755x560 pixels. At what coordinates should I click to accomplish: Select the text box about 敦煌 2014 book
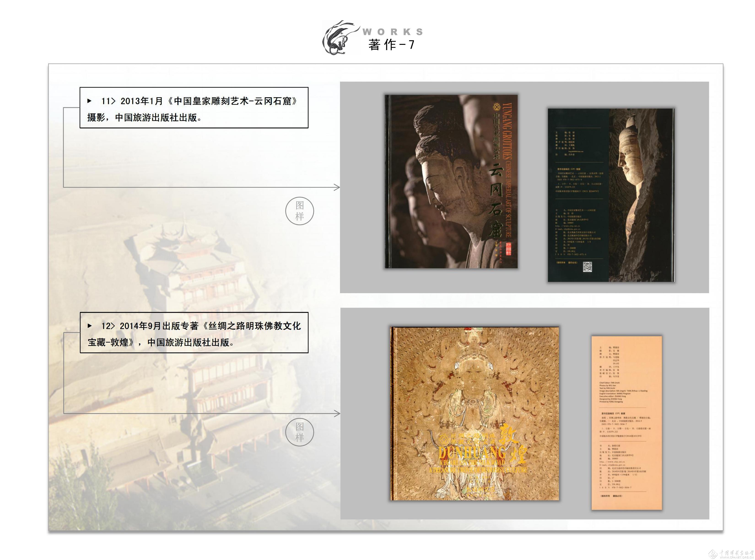194,332
